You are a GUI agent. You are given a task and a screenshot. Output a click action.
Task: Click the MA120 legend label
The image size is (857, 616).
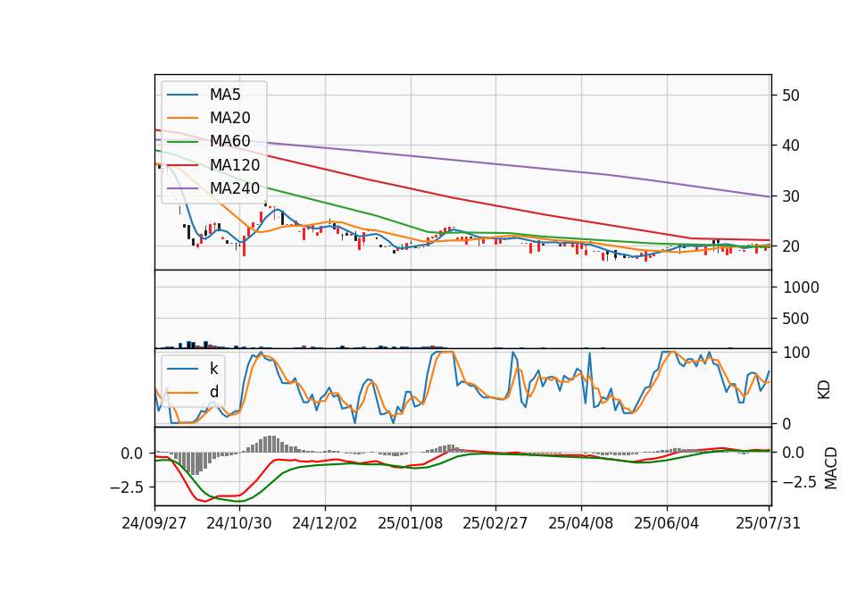[x=235, y=165]
